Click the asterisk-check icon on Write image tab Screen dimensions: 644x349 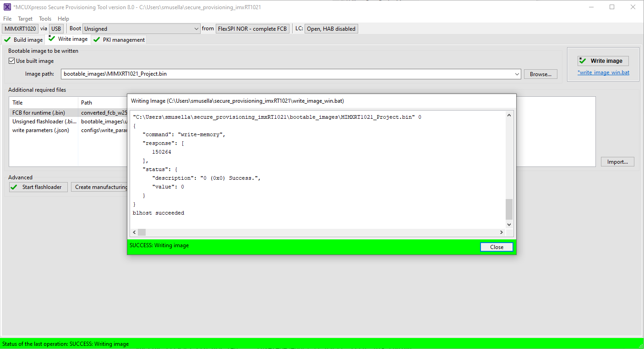pos(51,39)
